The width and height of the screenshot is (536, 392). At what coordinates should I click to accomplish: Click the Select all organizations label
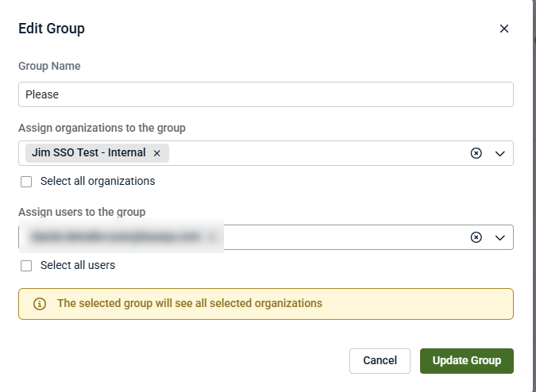point(98,181)
